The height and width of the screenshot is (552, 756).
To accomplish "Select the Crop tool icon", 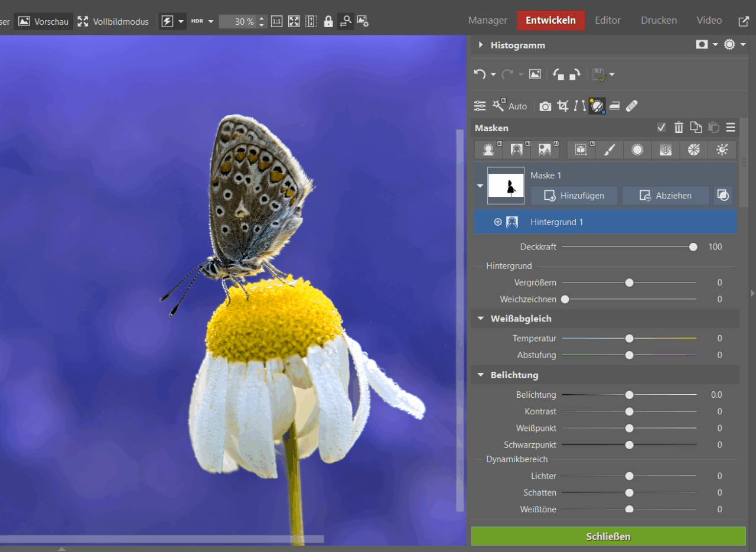I will click(x=563, y=106).
